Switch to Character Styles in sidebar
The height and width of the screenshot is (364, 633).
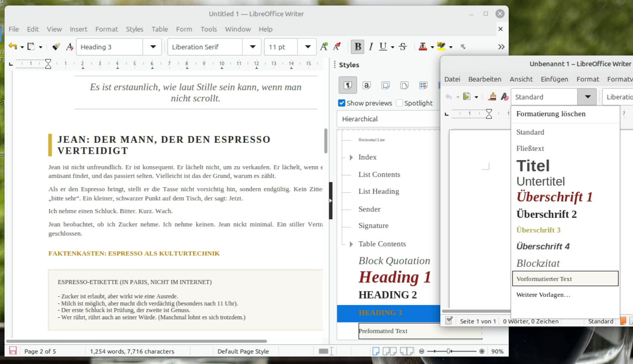click(x=366, y=85)
